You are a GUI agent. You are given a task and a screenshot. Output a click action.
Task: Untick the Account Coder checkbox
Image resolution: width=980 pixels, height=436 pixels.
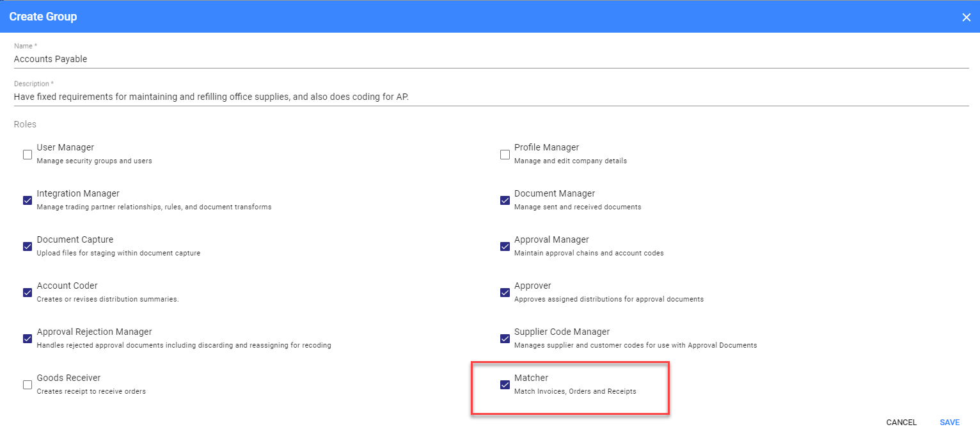(x=28, y=293)
